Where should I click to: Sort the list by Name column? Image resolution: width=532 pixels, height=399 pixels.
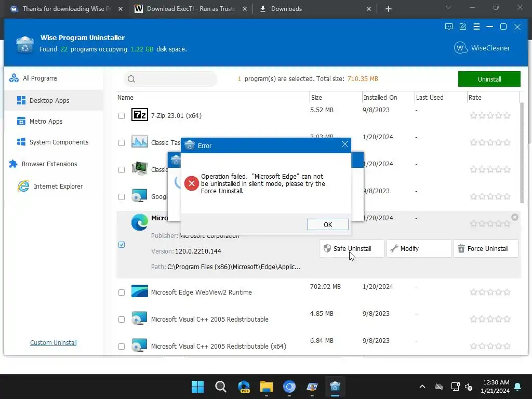(125, 97)
